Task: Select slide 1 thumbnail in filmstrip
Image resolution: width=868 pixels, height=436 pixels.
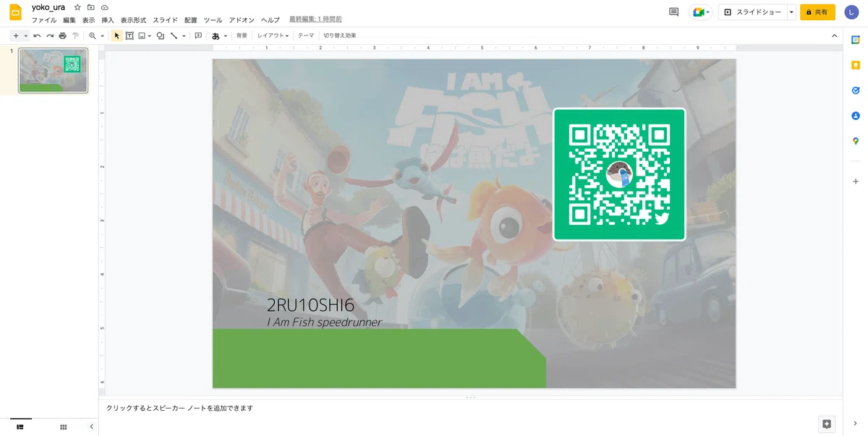Action: pyautogui.click(x=53, y=71)
